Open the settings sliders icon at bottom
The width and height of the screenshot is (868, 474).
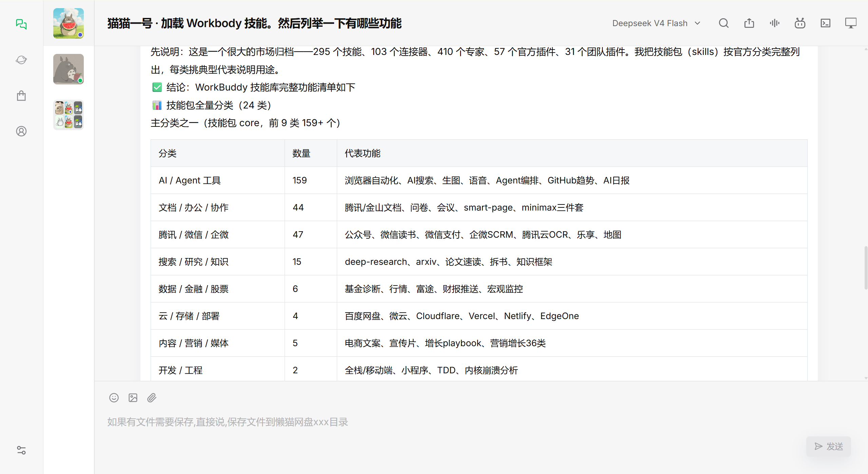[x=21, y=450]
